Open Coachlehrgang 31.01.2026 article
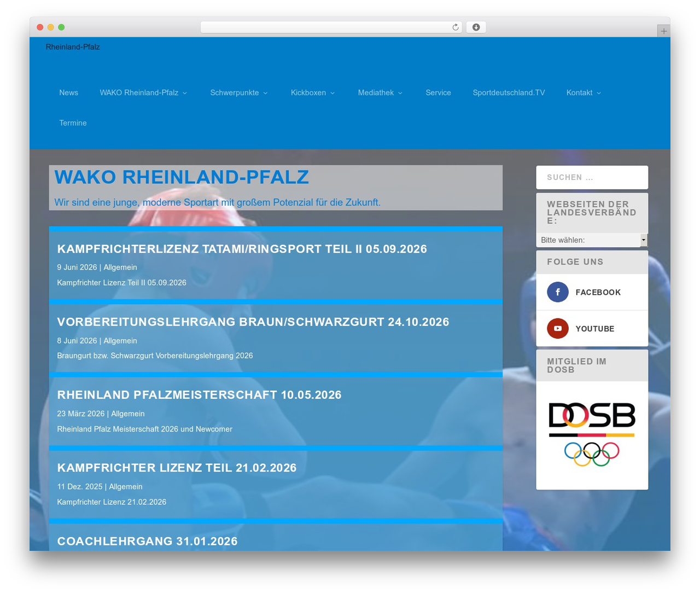 click(147, 541)
